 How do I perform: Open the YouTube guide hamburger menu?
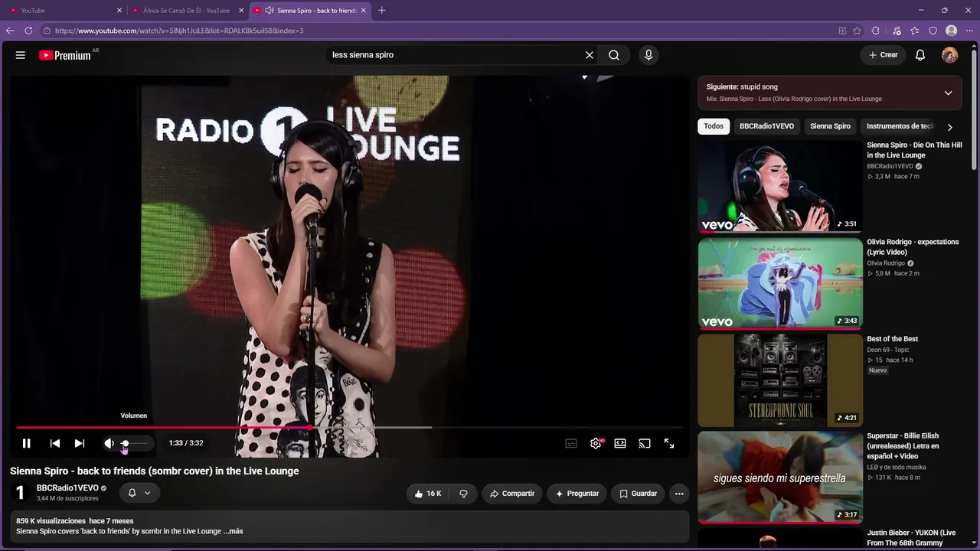coord(21,55)
